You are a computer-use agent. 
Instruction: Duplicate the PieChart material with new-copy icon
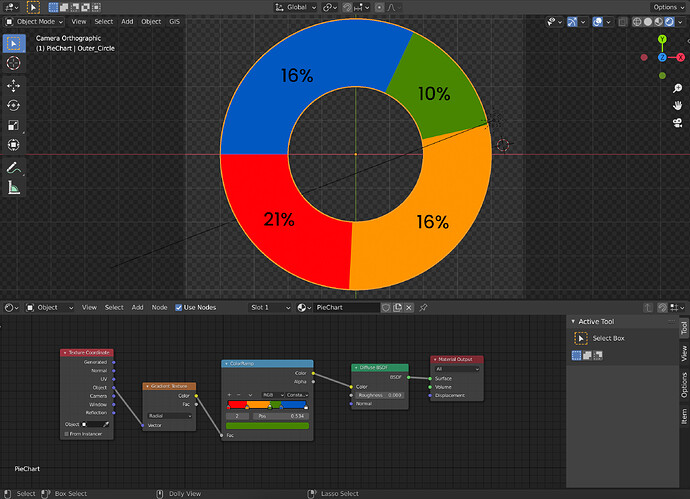tap(397, 308)
